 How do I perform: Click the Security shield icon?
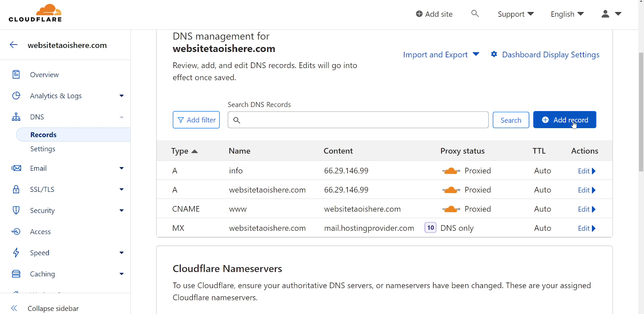(x=16, y=210)
